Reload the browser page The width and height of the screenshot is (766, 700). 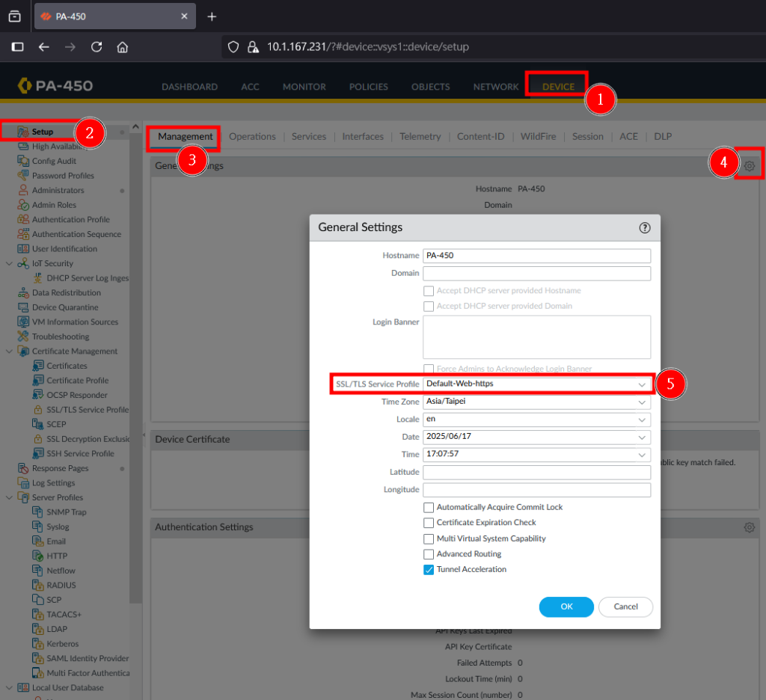coord(96,47)
